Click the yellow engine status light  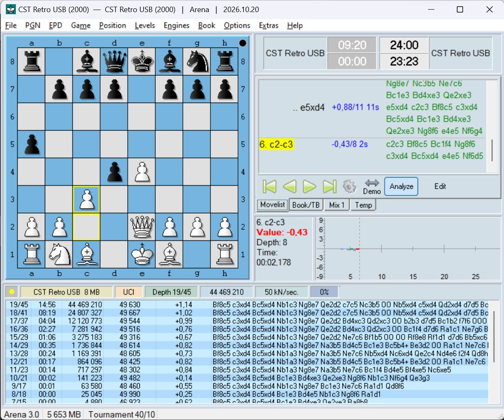11,292
